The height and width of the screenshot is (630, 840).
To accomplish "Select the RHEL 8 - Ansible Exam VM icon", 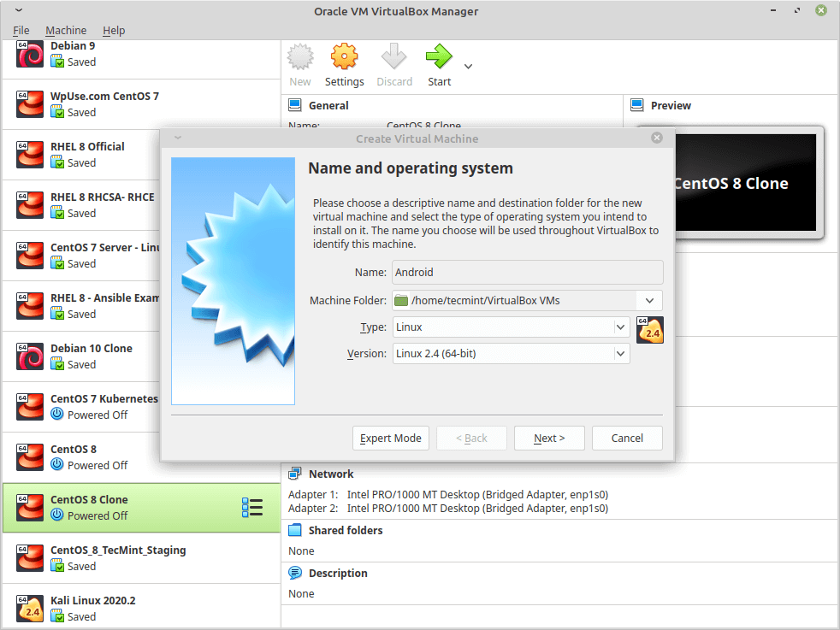I will (x=29, y=306).
